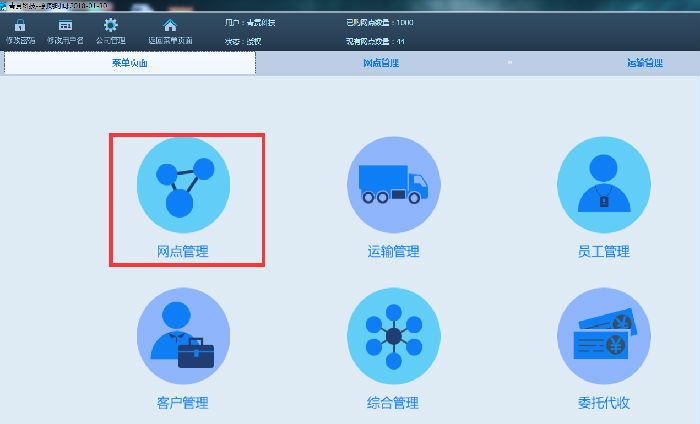Open the 运输管理 truck icon
700x424 pixels.
coord(393,184)
